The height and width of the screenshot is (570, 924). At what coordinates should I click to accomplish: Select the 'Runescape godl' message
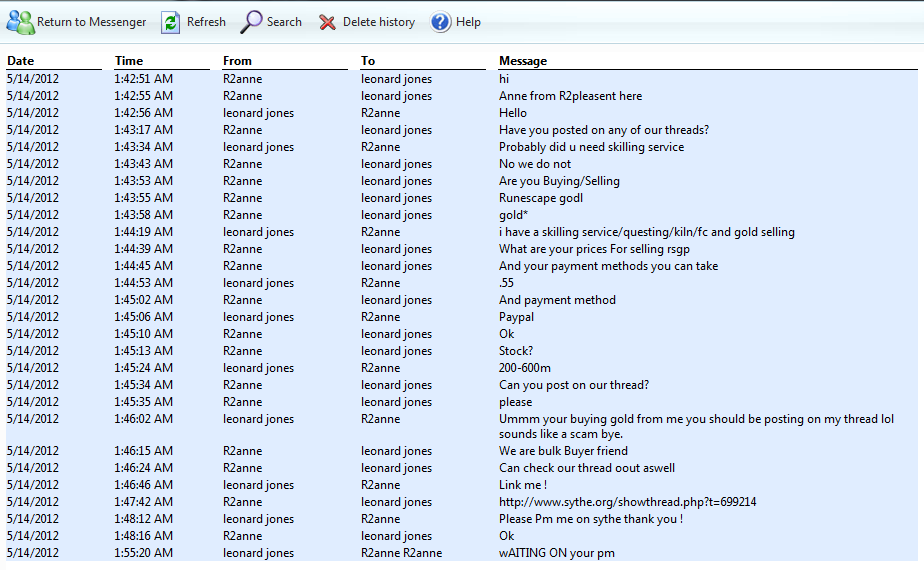tap(541, 198)
